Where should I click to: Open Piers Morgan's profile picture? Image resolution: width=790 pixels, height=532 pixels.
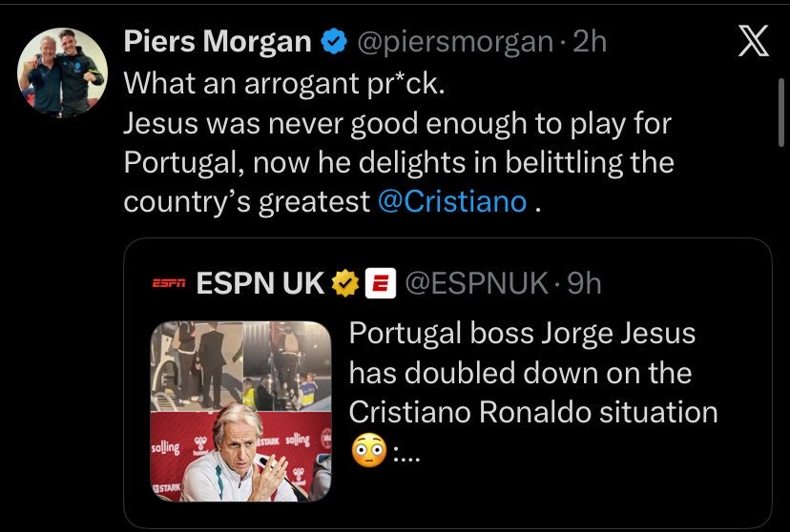[x=62, y=72]
